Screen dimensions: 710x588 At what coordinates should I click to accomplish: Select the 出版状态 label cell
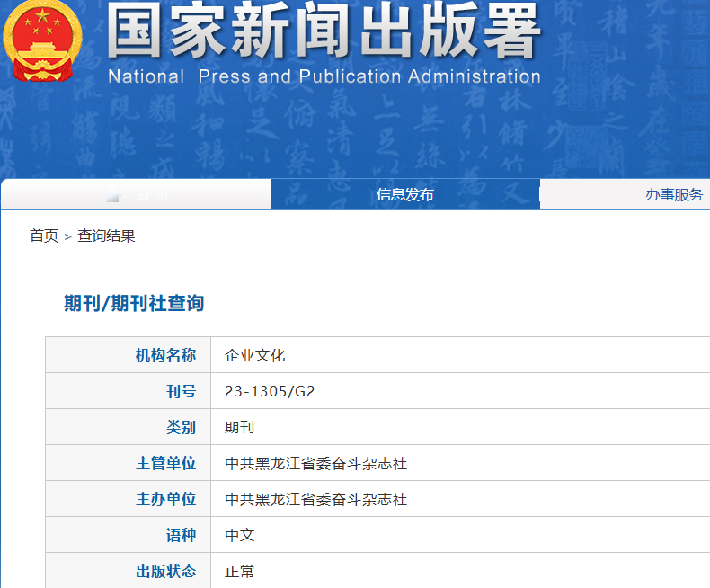coord(129,570)
